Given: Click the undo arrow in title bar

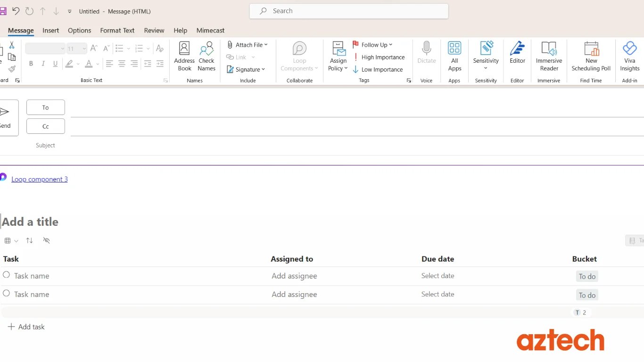Looking at the screenshot, I should (x=16, y=11).
